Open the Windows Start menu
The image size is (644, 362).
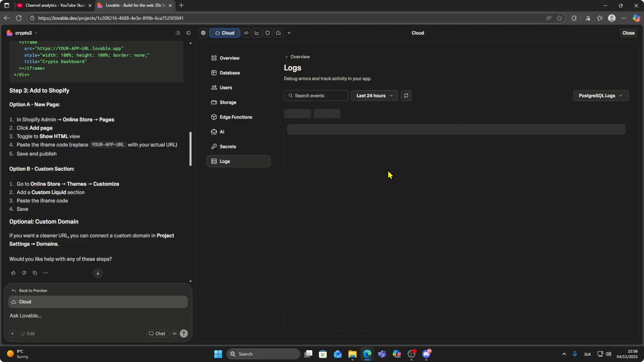point(218,354)
